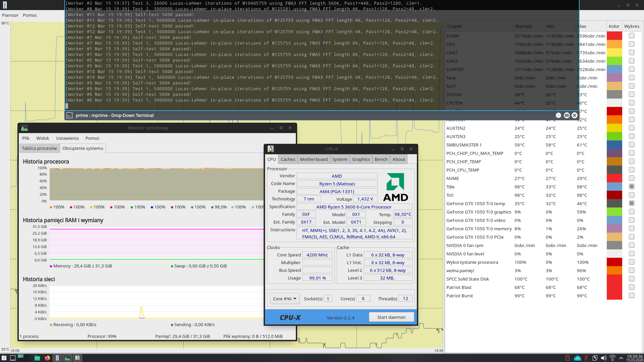Maximize the Monitor systemowy window

[x=281, y=128]
